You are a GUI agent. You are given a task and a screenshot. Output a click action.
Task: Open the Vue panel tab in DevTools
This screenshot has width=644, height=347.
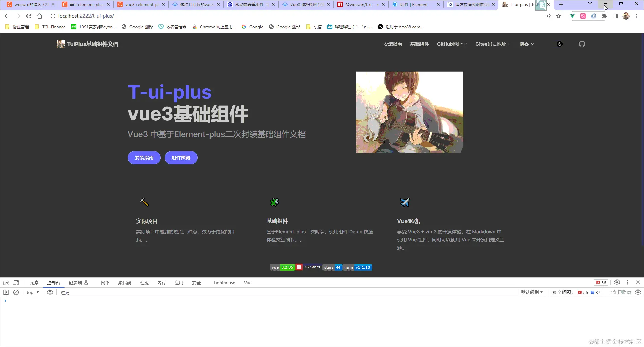coord(247,282)
